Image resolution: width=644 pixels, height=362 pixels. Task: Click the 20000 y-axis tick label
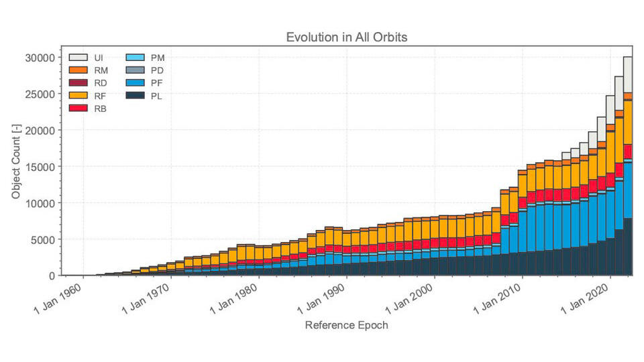[40, 131]
